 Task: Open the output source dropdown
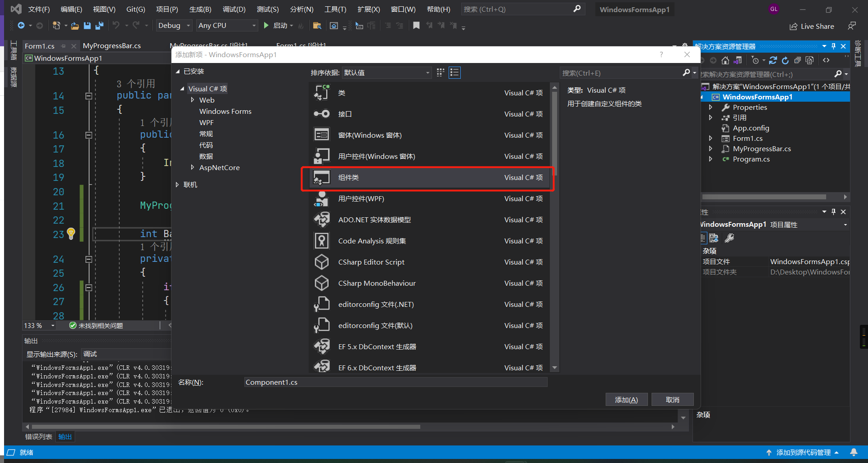pos(126,354)
